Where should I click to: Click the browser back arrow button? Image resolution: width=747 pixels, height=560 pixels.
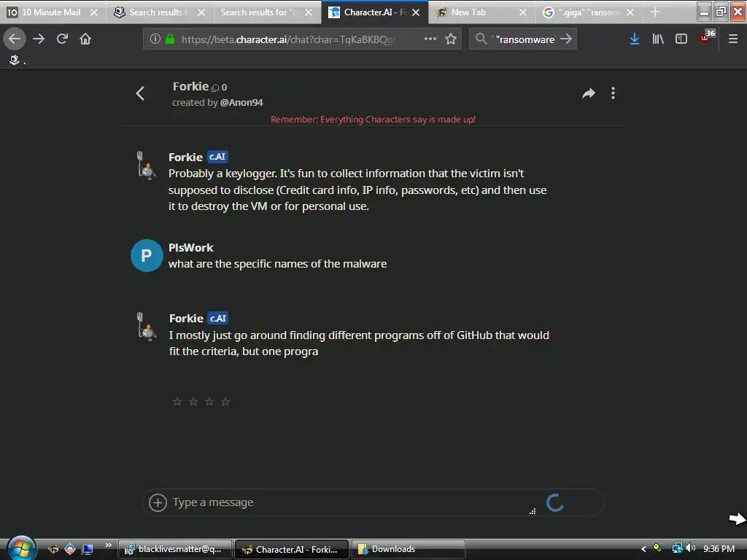tap(15, 39)
